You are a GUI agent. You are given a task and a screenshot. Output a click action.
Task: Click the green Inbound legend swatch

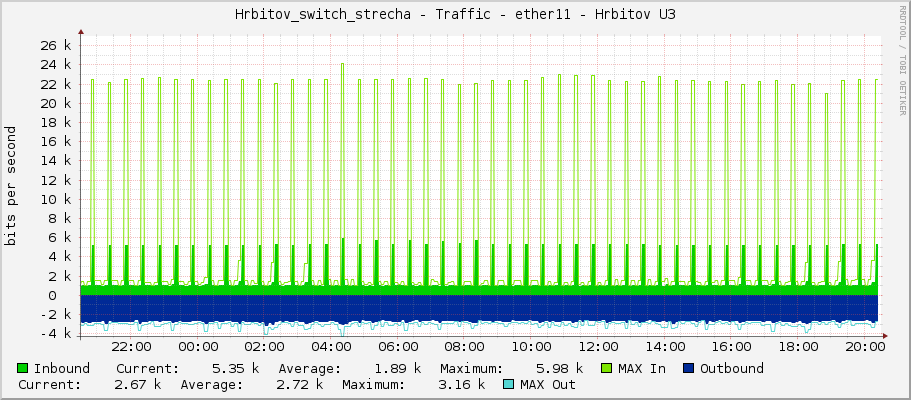pyautogui.click(x=23, y=368)
